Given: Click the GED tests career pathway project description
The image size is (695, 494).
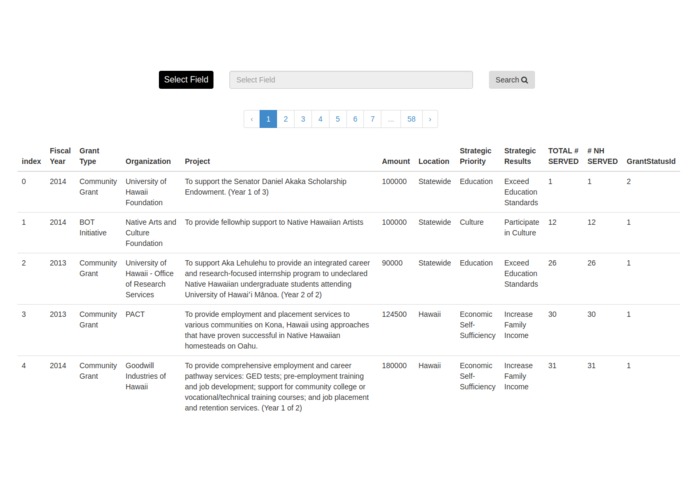Looking at the screenshot, I should coord(277,387).
